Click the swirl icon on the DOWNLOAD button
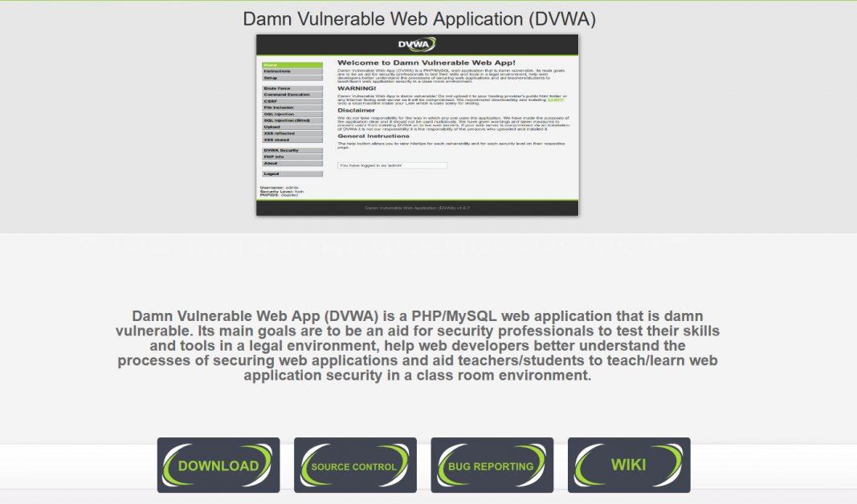Viewport: 857px width, 504px height. point(174,465)
